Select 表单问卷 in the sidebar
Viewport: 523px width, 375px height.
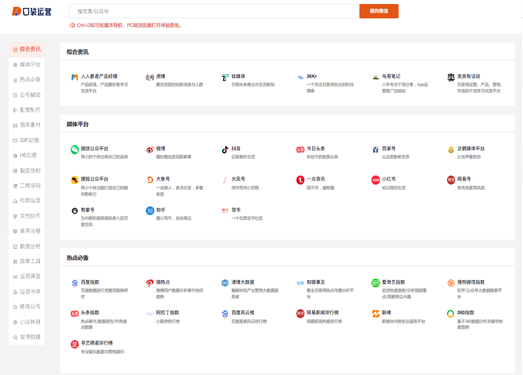tap(27, 231)
